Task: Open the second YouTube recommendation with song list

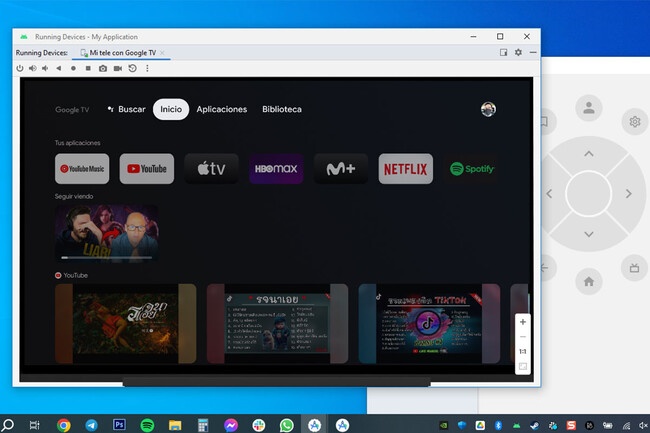Action: point(277,324)
